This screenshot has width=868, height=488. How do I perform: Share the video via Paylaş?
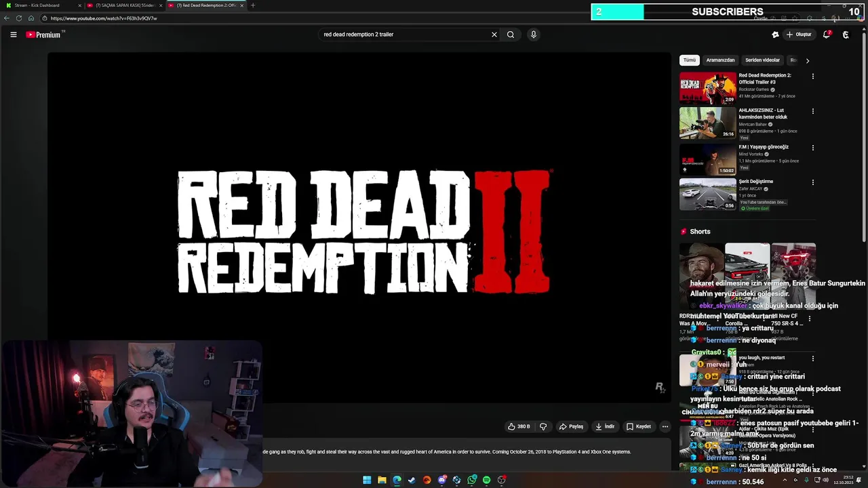click(x=571, y=426)
